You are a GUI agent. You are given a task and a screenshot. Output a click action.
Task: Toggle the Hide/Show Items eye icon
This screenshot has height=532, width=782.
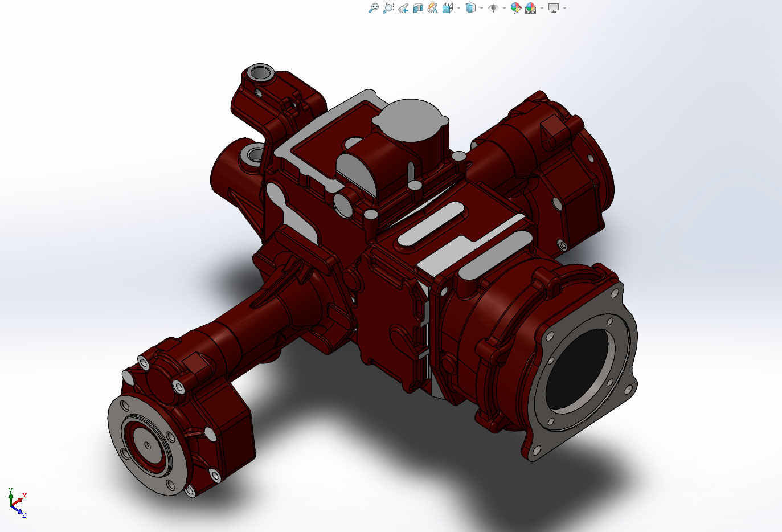click(x=493, y=8)
